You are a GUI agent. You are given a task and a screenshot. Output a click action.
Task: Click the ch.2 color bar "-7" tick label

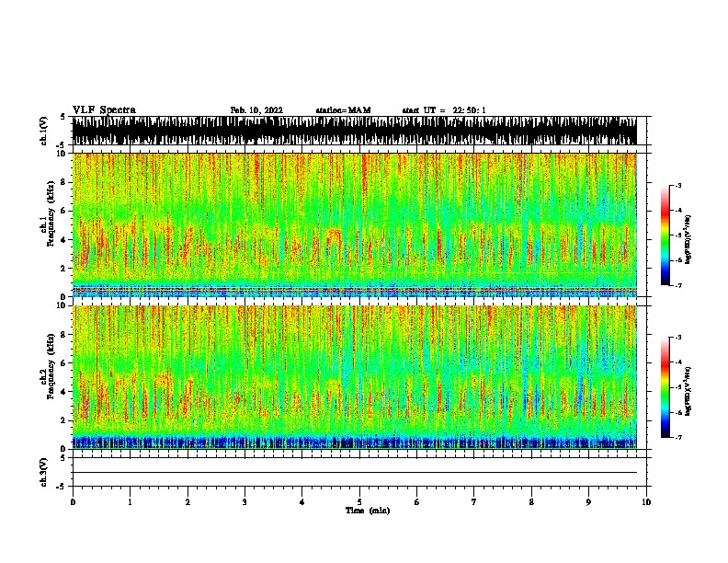coord(677,438)
